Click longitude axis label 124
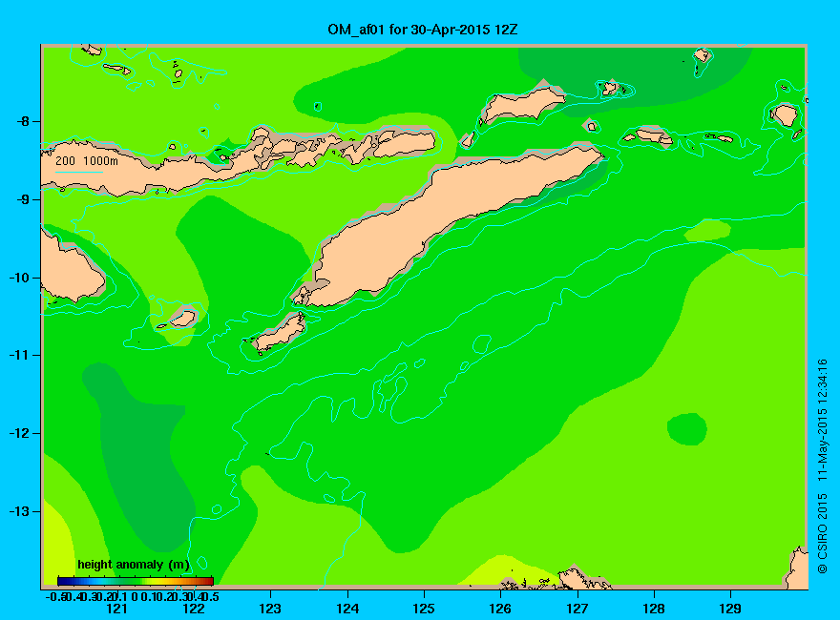 347,609
